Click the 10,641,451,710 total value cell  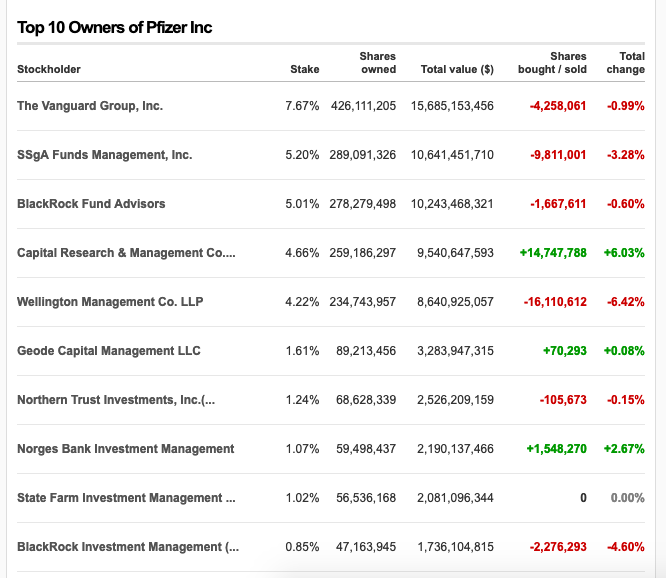(x=452, y=155)
